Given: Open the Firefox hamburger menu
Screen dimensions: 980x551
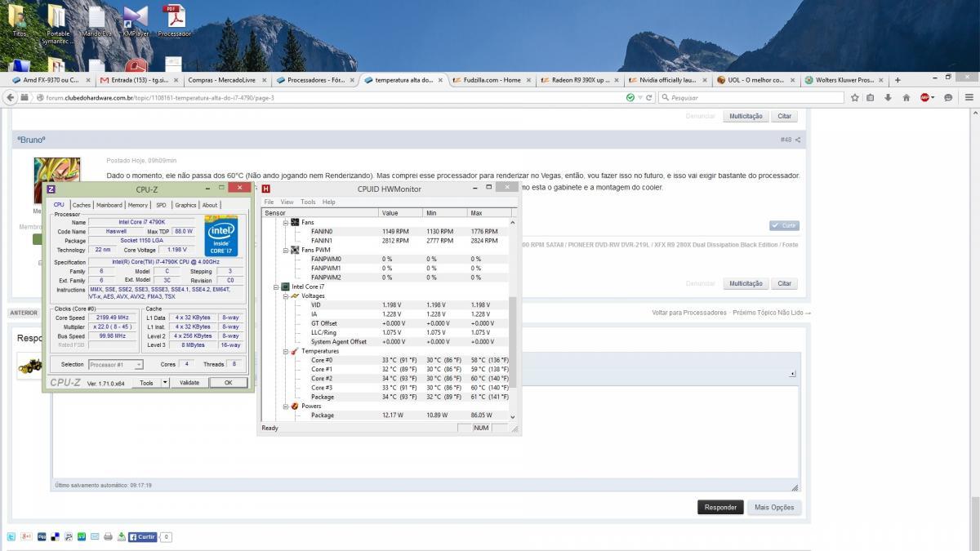Looking at the screenshot, I should pyautogui.click(x=969, y=97).
